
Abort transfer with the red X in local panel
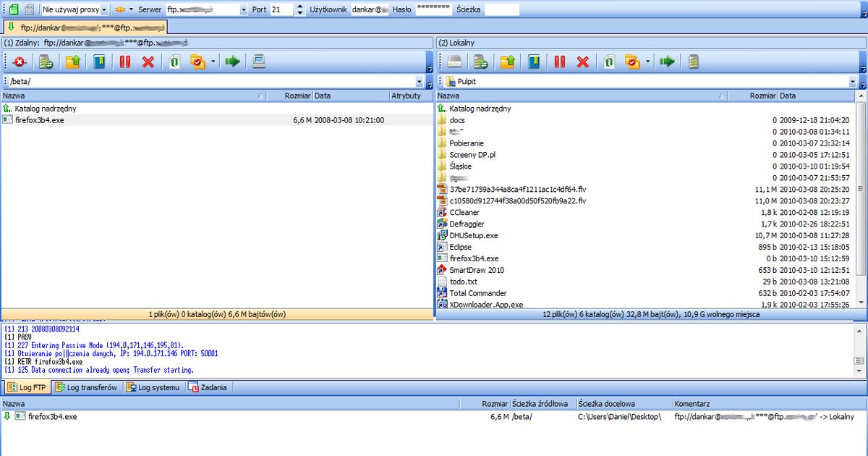(x=583, y=62)
